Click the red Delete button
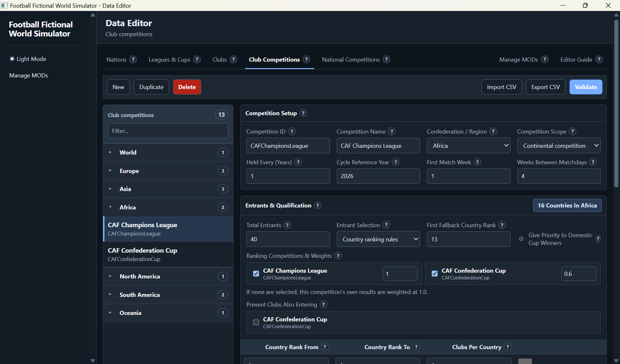620x364 pixels. (x=187, y=87)
